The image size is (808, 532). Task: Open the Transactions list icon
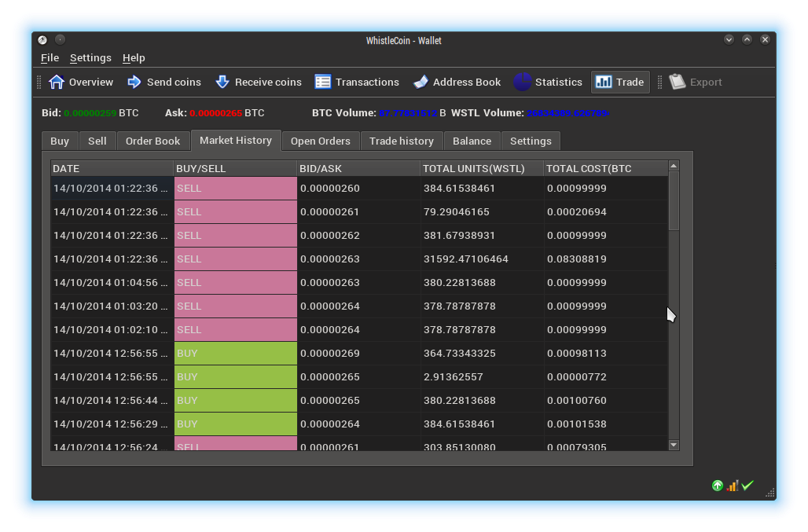pos(322,82)
